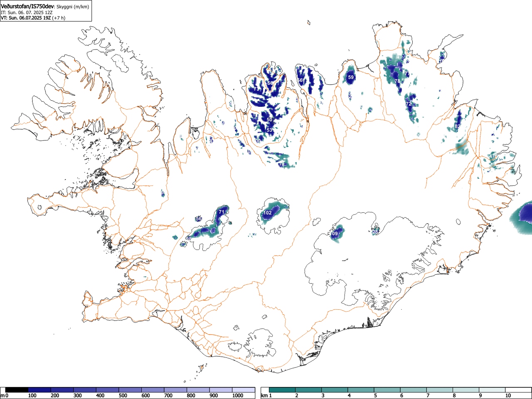Screen dimensions: 532x399
Task: Click the black 0–100 m legend swatch
Action: click(17, 390)
